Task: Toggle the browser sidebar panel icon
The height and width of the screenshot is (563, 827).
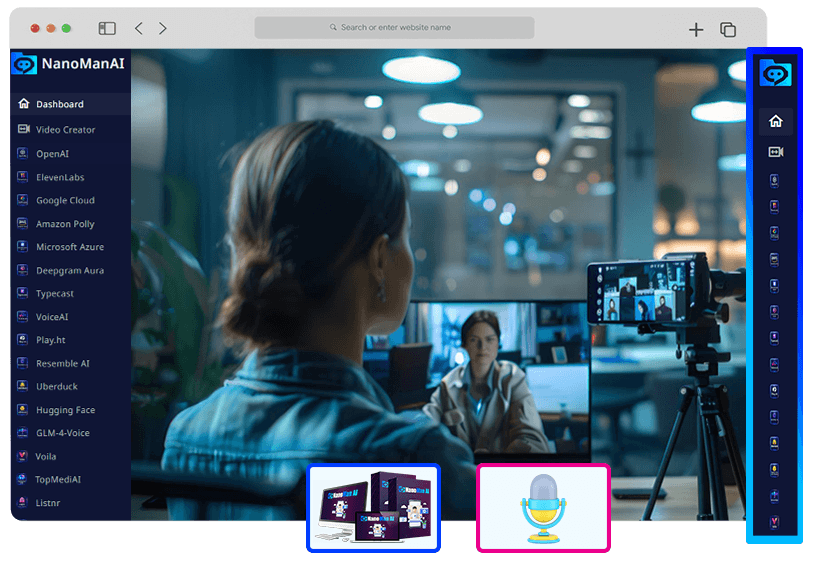Action: (x=107, y=29)
